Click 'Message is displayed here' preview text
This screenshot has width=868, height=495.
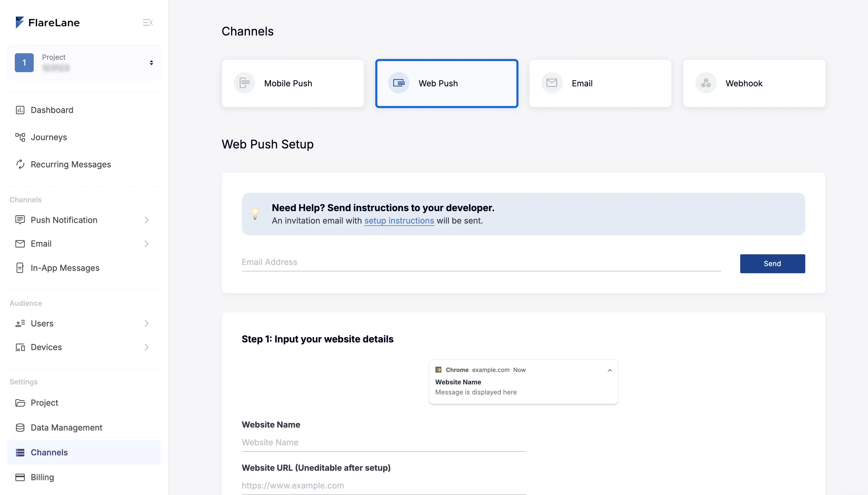click(x=476, y=392)
